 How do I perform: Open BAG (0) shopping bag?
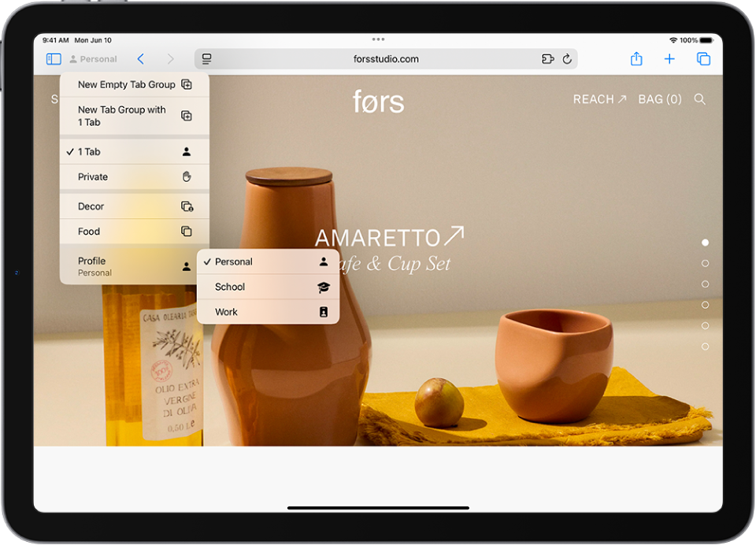point(660,99)
